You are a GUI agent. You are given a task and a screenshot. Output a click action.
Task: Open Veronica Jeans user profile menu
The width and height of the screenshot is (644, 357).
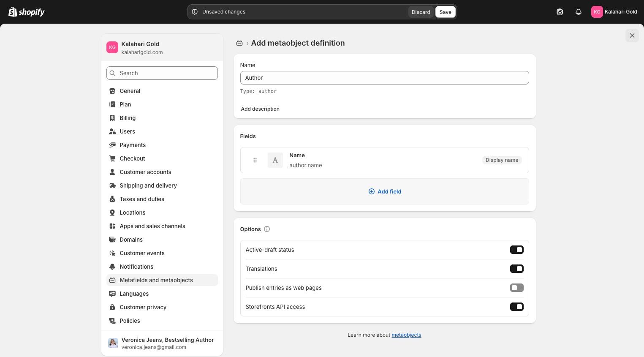(162, 343)
